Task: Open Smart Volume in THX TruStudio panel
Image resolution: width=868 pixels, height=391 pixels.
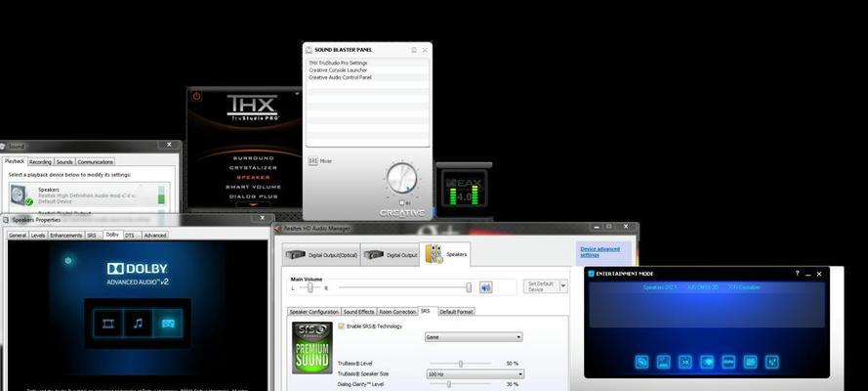Action: [x=253, y=188]
